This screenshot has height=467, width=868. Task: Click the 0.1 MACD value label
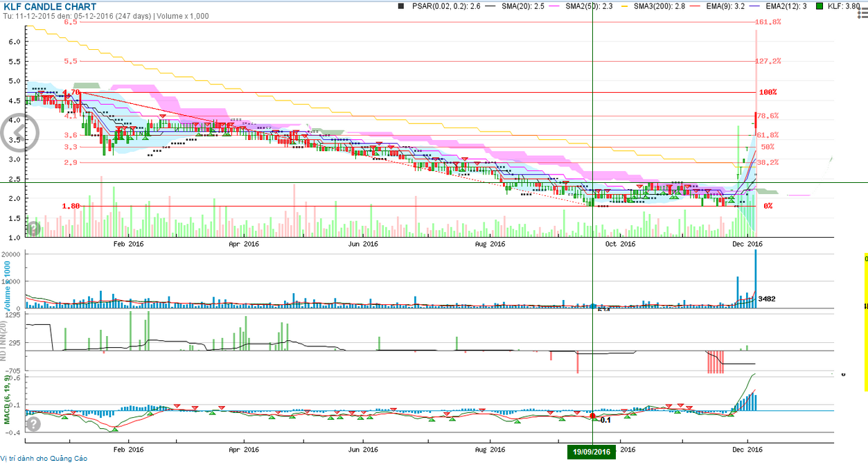605,420
